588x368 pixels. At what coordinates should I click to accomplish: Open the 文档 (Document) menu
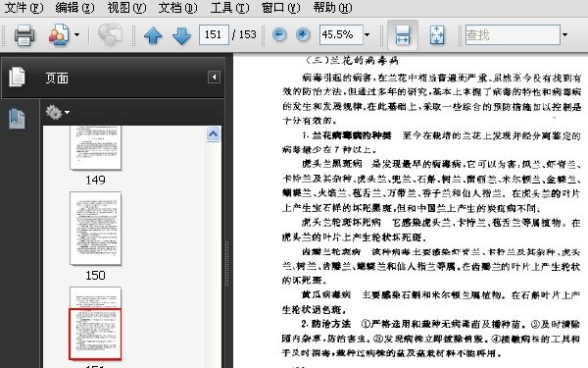pos(177,7)
